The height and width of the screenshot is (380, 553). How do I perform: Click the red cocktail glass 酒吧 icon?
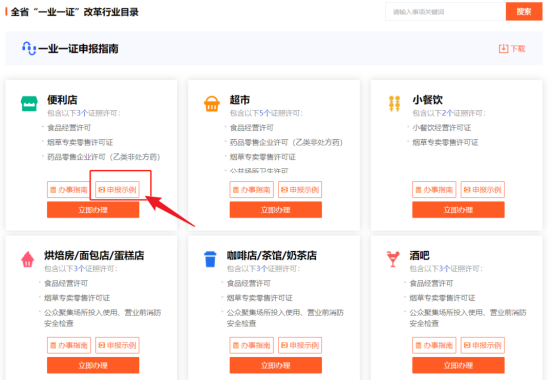pos(393,259)
